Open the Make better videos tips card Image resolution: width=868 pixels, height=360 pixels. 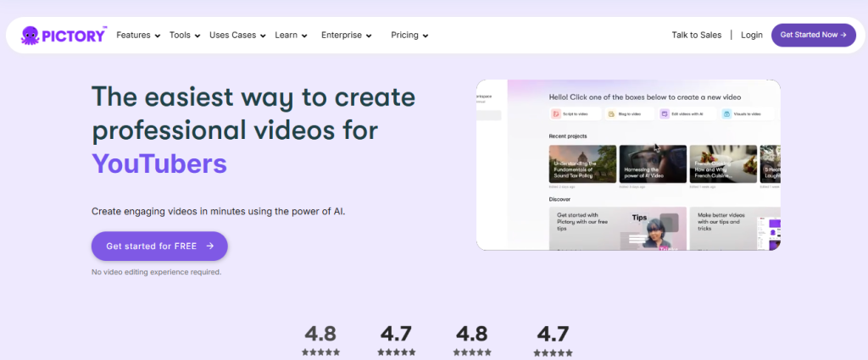(735, 229)
